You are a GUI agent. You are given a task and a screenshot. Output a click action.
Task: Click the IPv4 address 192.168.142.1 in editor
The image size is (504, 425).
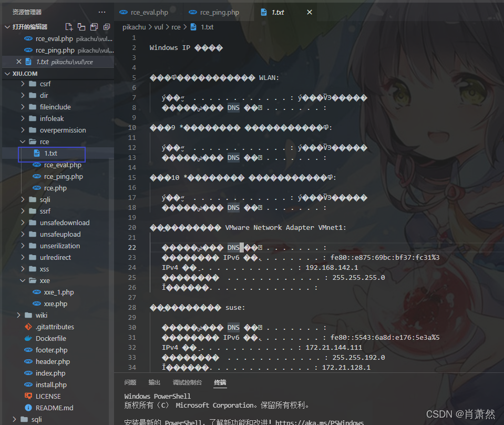click(332, 267)
